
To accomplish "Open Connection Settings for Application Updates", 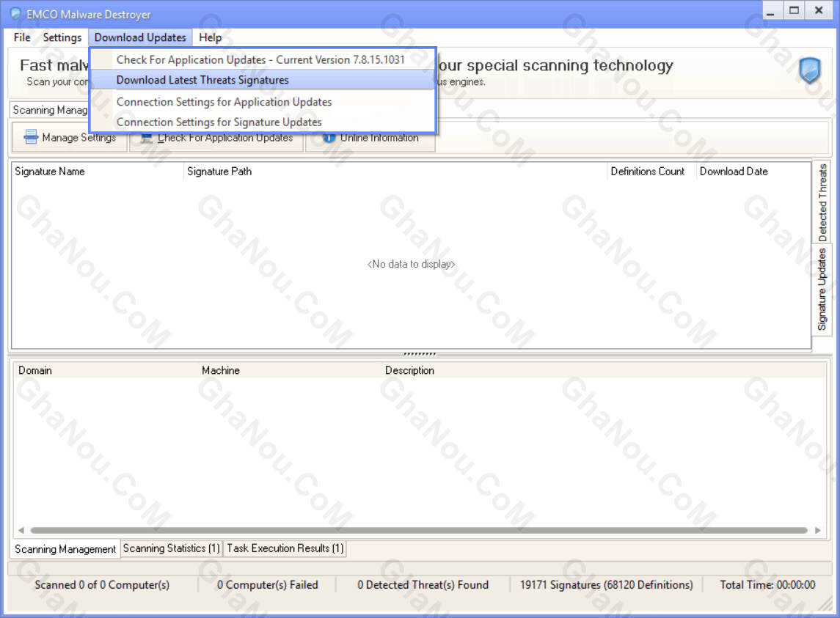I will tap(263, 102).
